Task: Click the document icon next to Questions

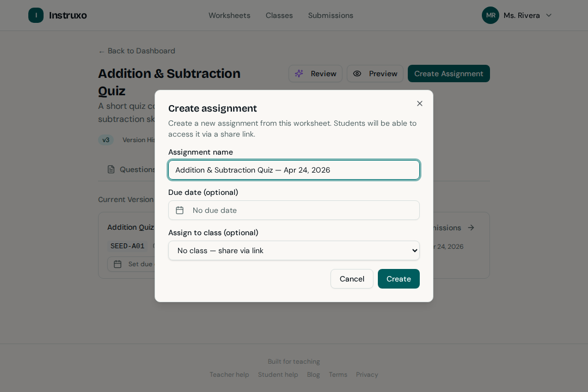Action: (111, 169)
